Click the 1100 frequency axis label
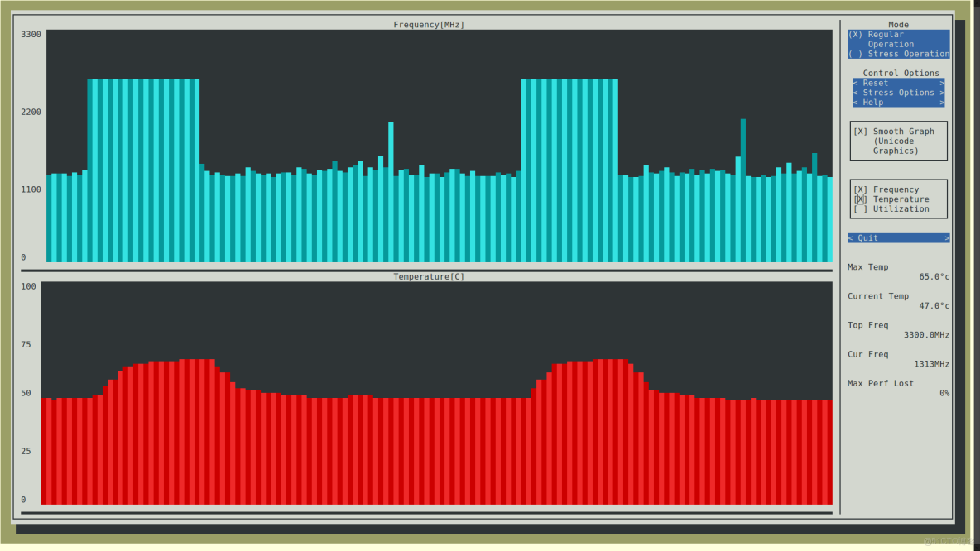Viewport: 980px width, 551px height. pyautogui.click(x=31, y=189)
